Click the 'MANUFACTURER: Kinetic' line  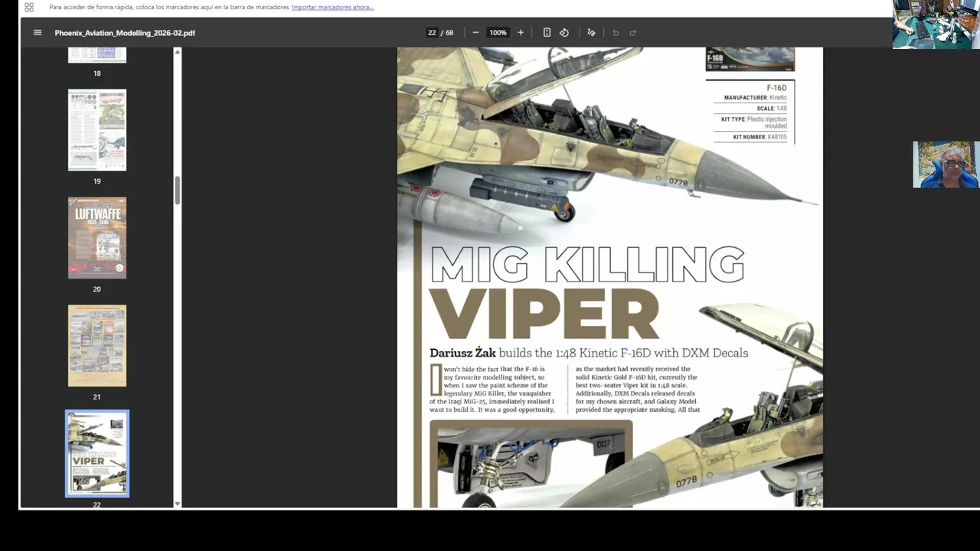point(755,98)
